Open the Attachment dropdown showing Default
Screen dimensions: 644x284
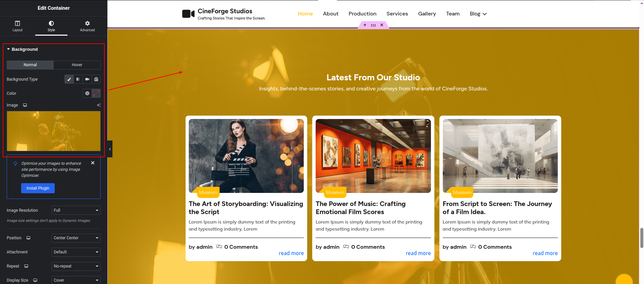point(76,252)
